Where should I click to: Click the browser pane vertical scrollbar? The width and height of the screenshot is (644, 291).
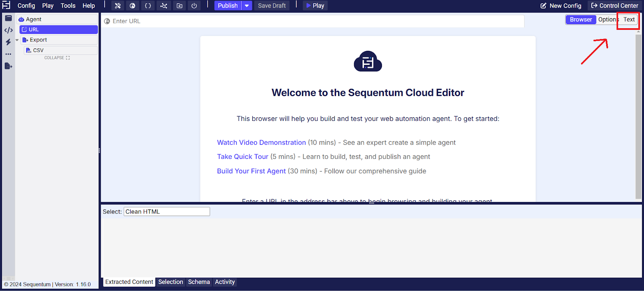coord(638,116)
